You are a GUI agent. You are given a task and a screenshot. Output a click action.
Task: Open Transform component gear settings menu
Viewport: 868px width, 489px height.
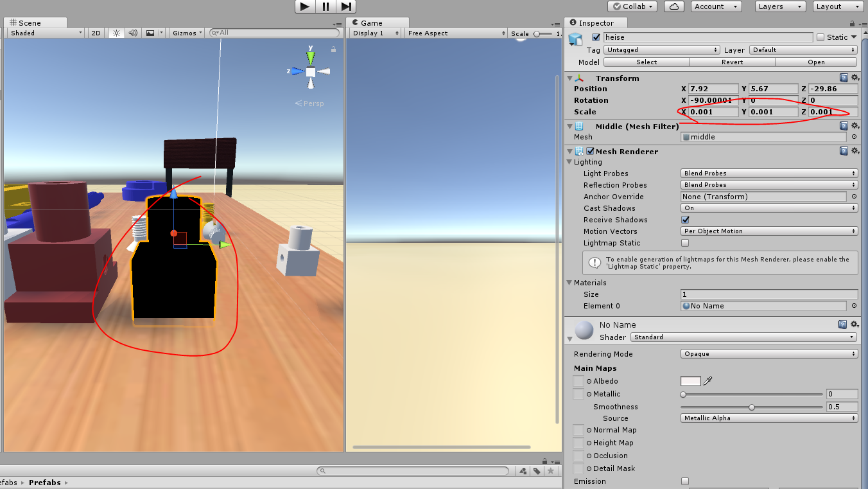coord(855,78)
